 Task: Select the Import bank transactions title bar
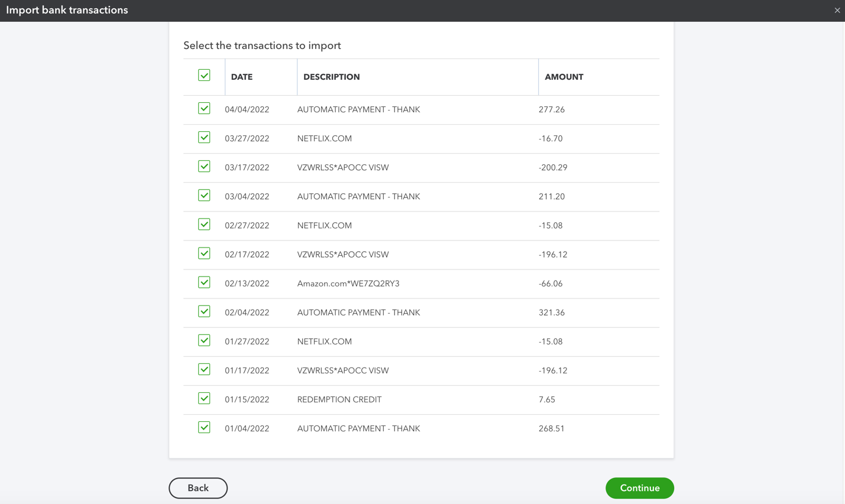point(67,10)
